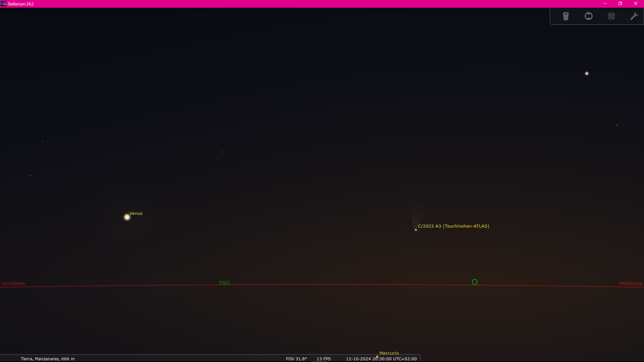Click the green O west marker

point(475,282)
